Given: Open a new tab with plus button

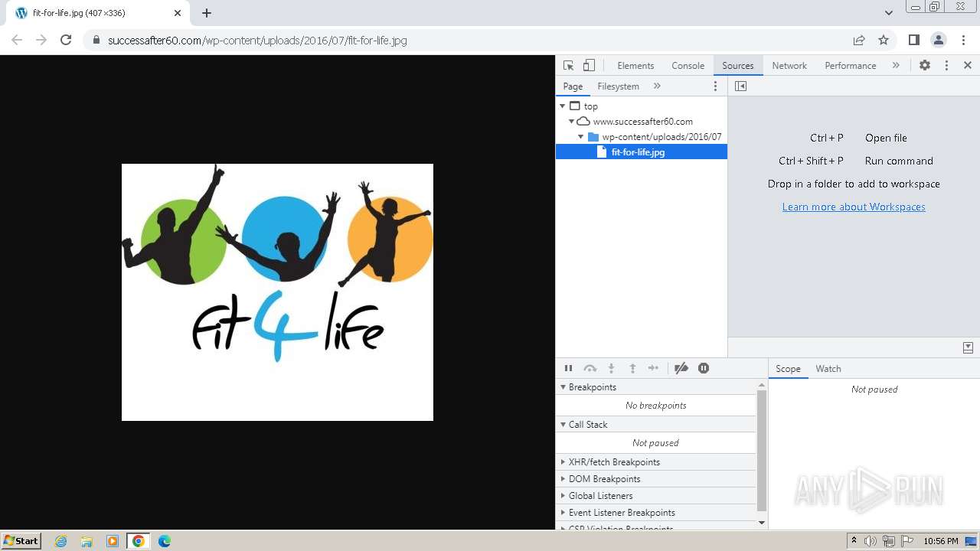Looking at the screenshot, I should coord(207,13).
